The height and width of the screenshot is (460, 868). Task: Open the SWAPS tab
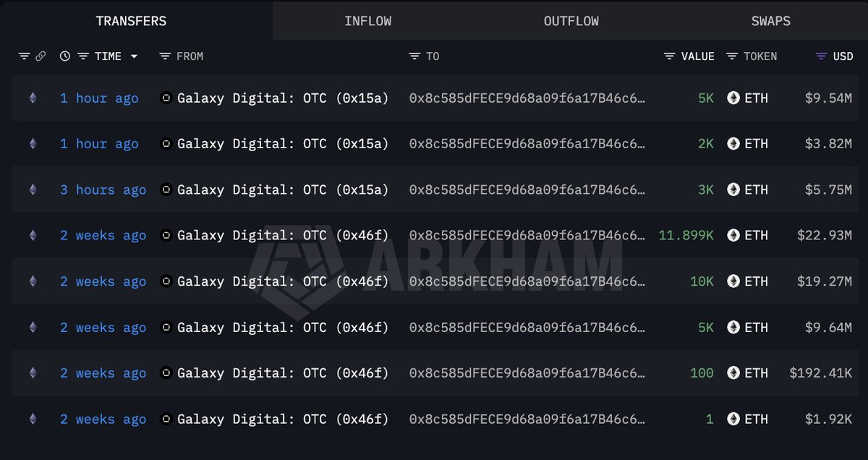pyautogui.click(x=770, y=21)
